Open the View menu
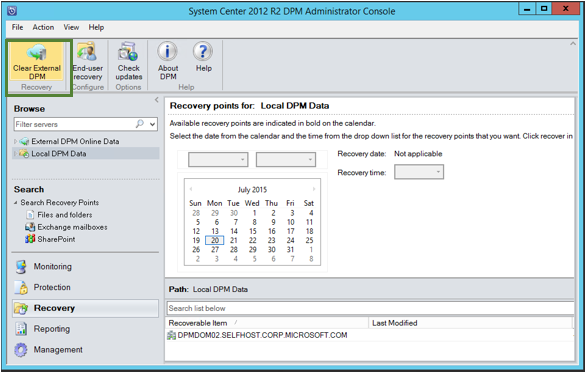This screenshot has width=587, height=376. tap(71, 27)
